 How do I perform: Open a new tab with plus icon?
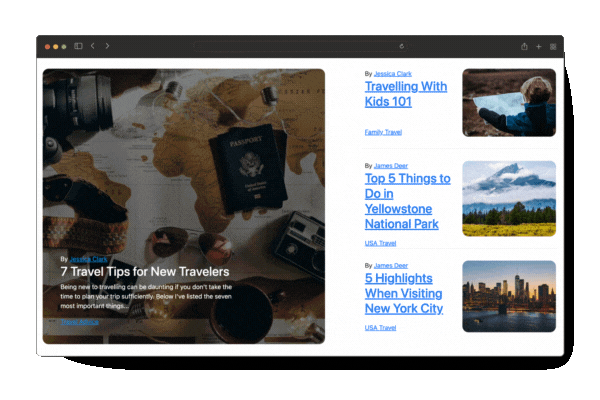click(538, 46)
